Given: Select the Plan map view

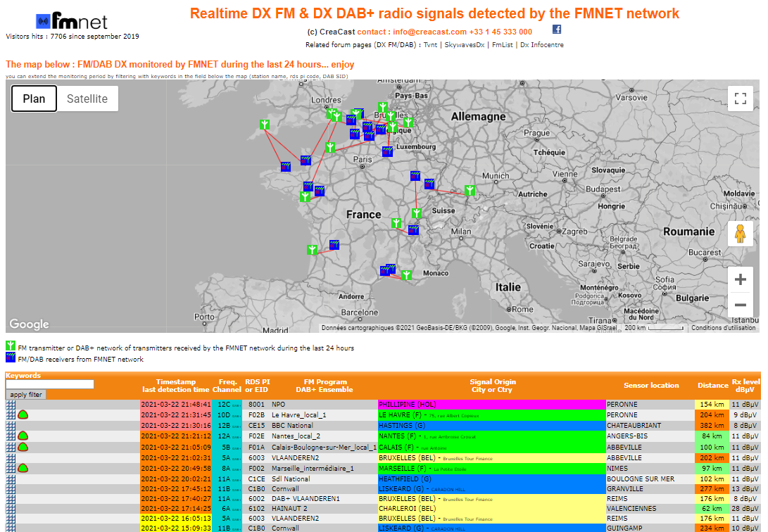Looking at the screenshot, I should click(x=34, y=99).
